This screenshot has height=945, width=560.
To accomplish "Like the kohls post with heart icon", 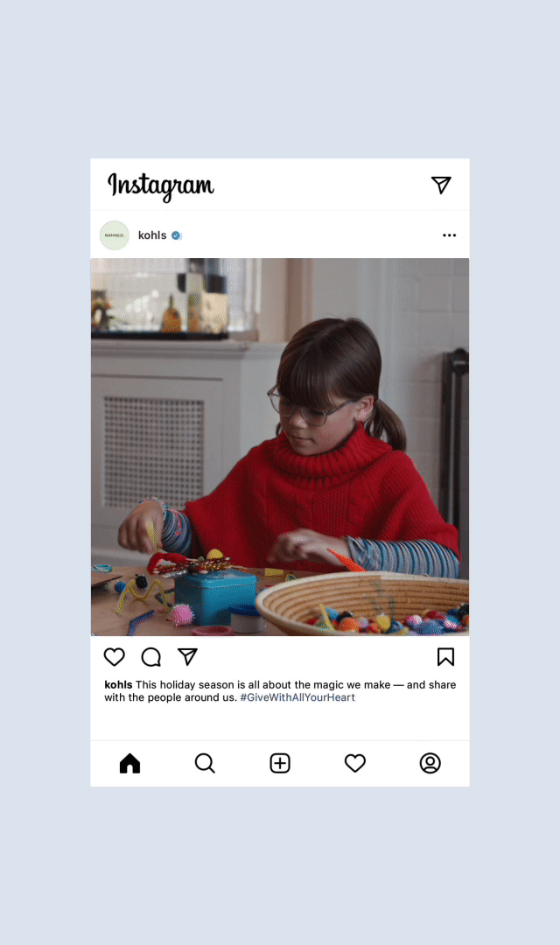I will click(x=115, y=657).
